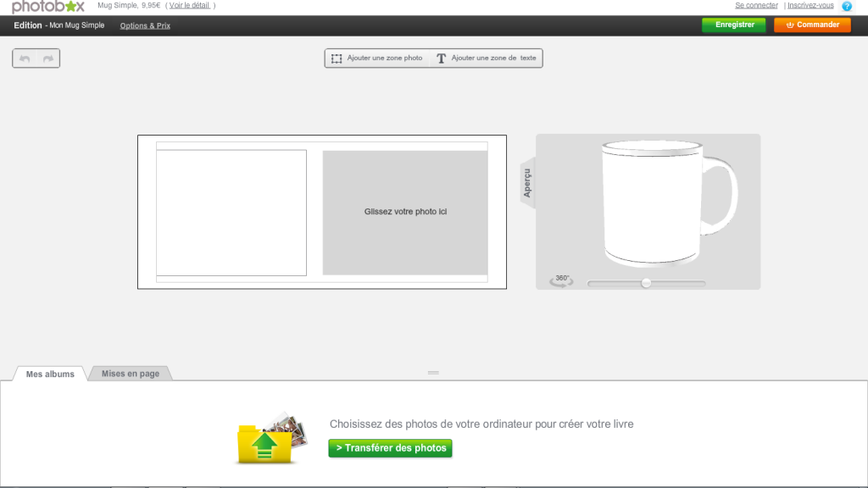Click the Transférer des photos button
868x488 pixels.
[390, 448]
